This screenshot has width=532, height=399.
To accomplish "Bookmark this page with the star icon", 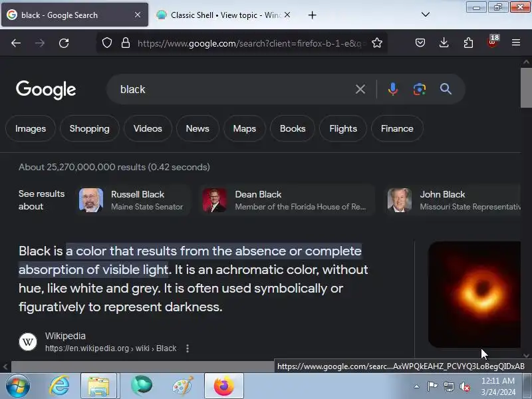I will point(376,43).
